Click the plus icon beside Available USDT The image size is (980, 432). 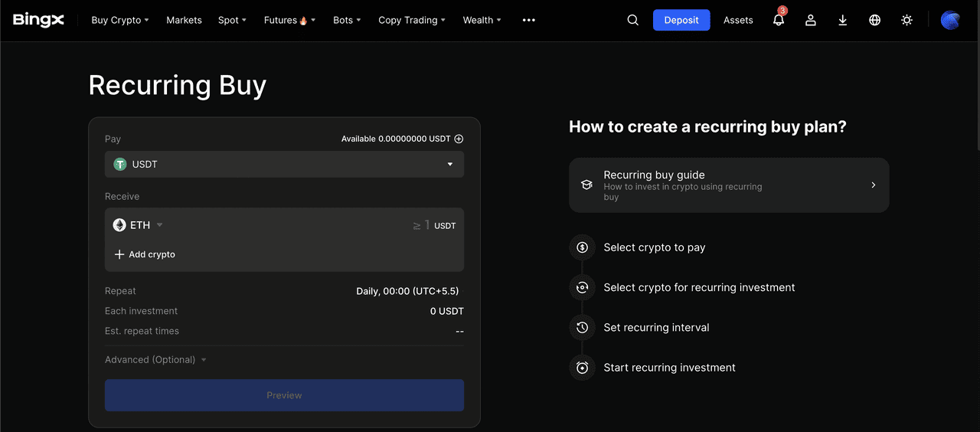pyautogui.click(x=459, y=139)
